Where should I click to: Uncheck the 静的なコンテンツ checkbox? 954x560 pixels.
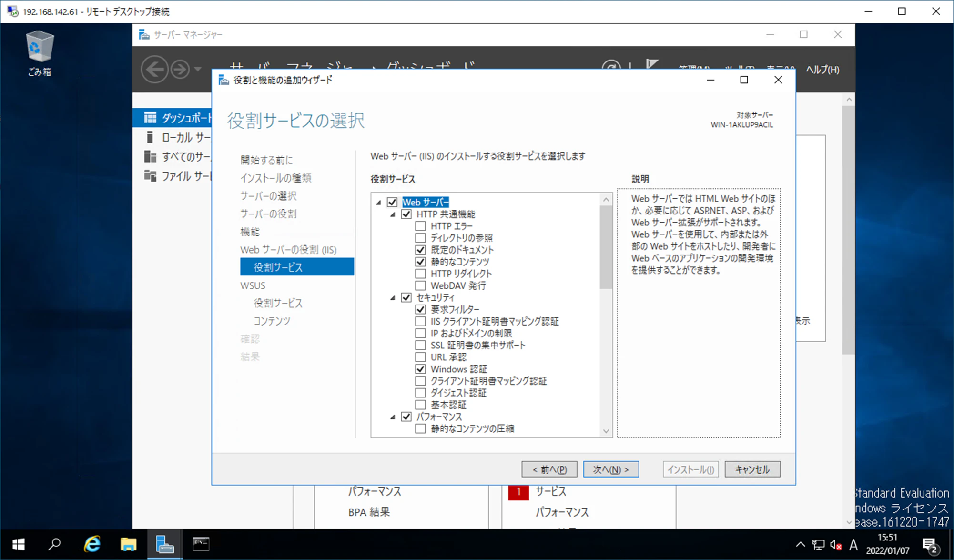tap(420, 262)
